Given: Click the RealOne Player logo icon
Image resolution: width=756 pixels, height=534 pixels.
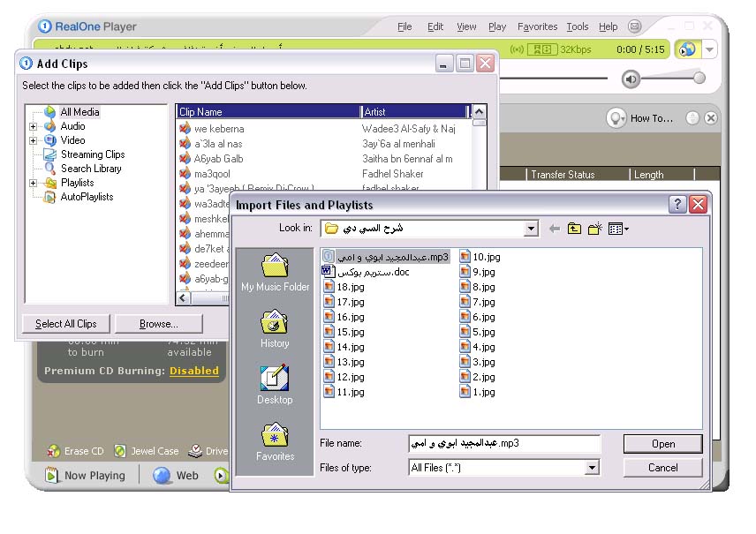Looking at the screenshot, I should click(44, 26).
